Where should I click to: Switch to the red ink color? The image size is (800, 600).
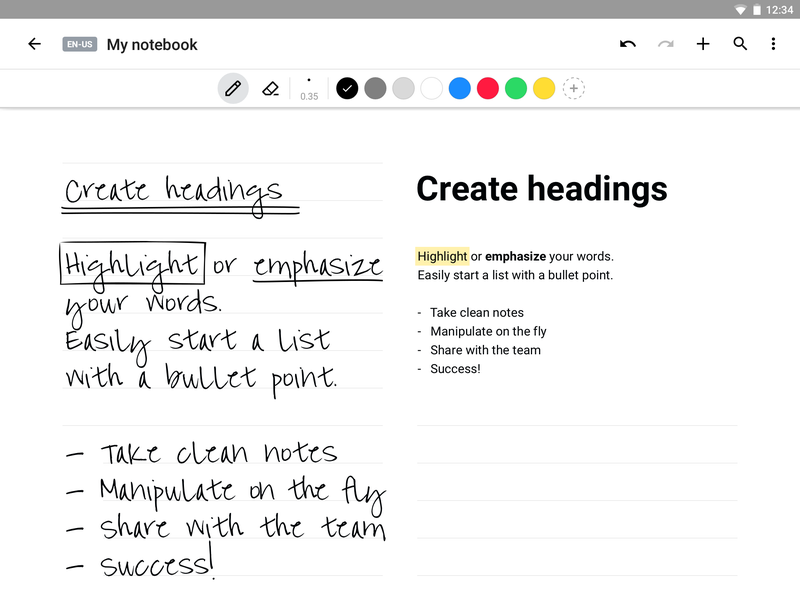pos(488,88)
